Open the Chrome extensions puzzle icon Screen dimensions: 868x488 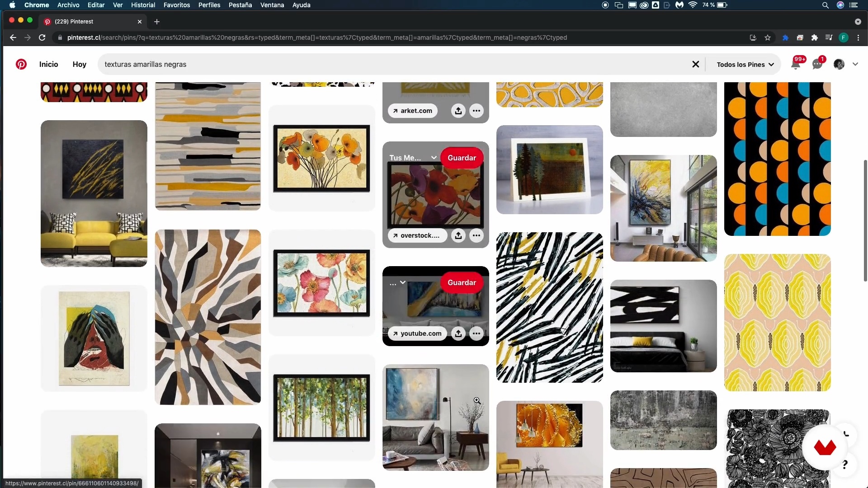(x=815, y=38)
